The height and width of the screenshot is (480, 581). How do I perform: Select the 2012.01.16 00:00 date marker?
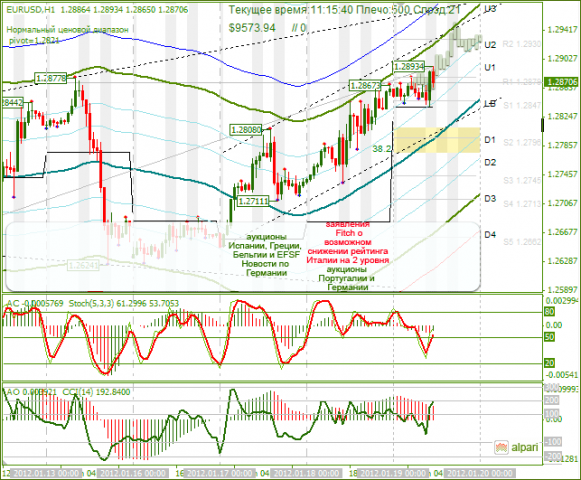click(x=133, y=473)
